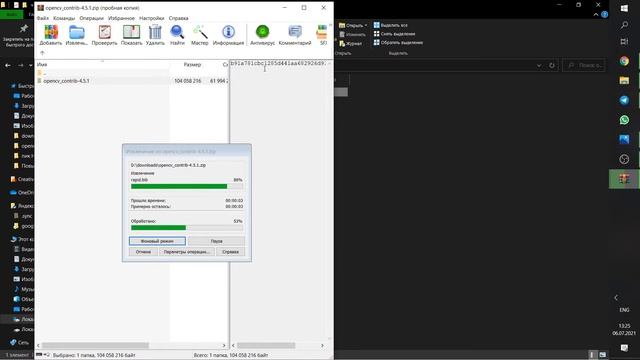The width and height of the screenshot is (640, 360).
Task: Click the Task View taskbar icon
Action: [624, 41]
